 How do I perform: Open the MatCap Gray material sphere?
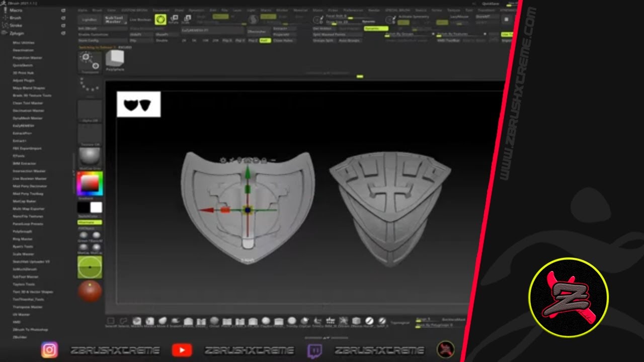pyautogui.click(x=90, y=157)
